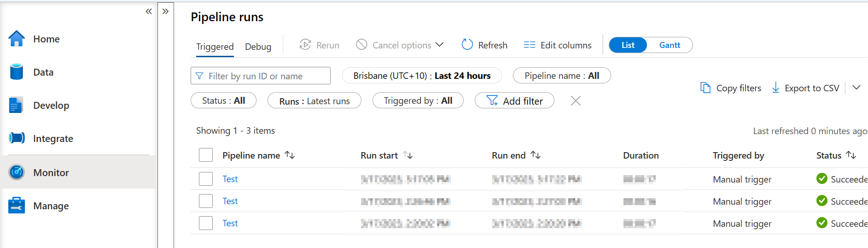Click the Export to CSV download arrow icon

pyautogui.click(x=776, y=88)
